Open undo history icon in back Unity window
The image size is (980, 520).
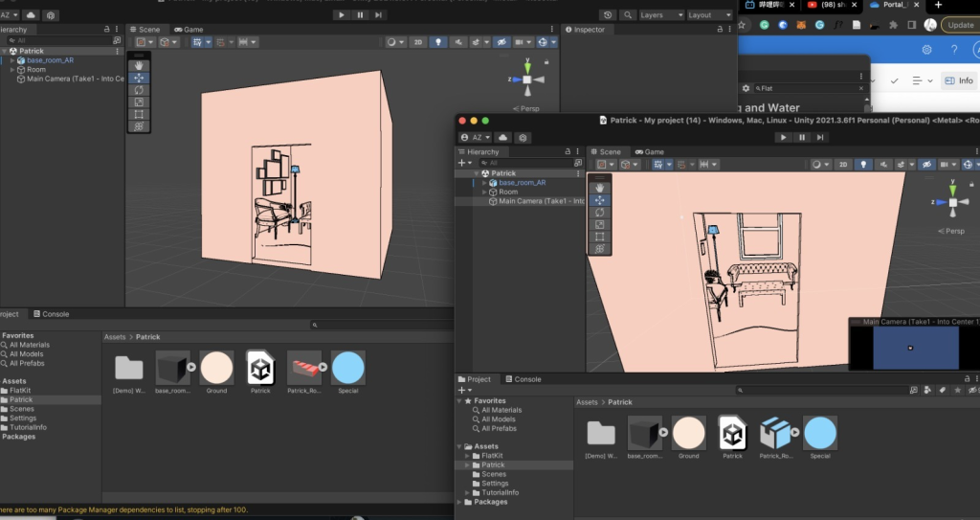point(608,15)
